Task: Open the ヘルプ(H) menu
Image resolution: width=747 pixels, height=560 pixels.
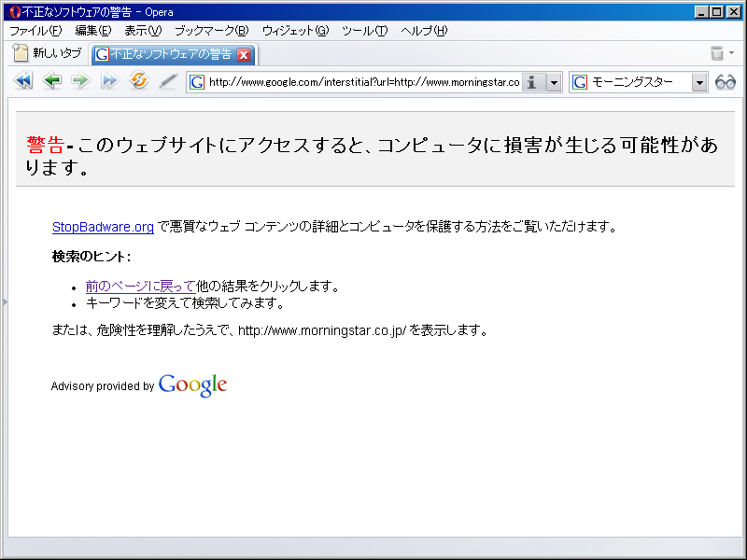Action: tap(424, 31)
